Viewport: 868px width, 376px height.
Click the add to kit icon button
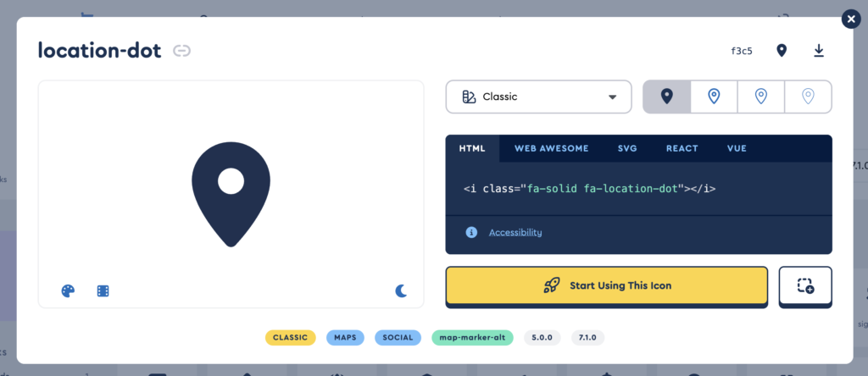[x=805, y=286]
